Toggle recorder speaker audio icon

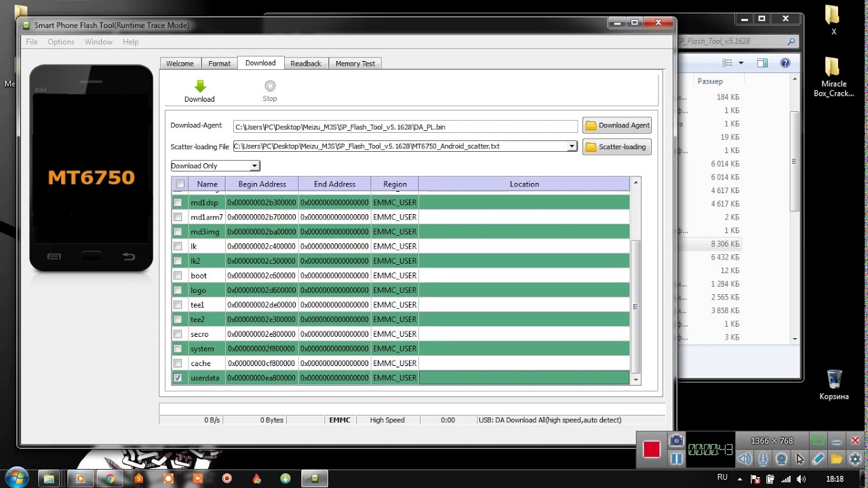[745, 459]
